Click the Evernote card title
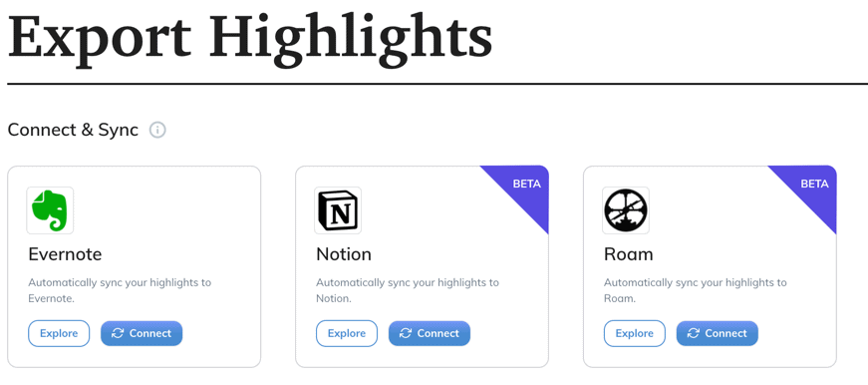Viewport: 868px width, 385px height. (65, 254)
